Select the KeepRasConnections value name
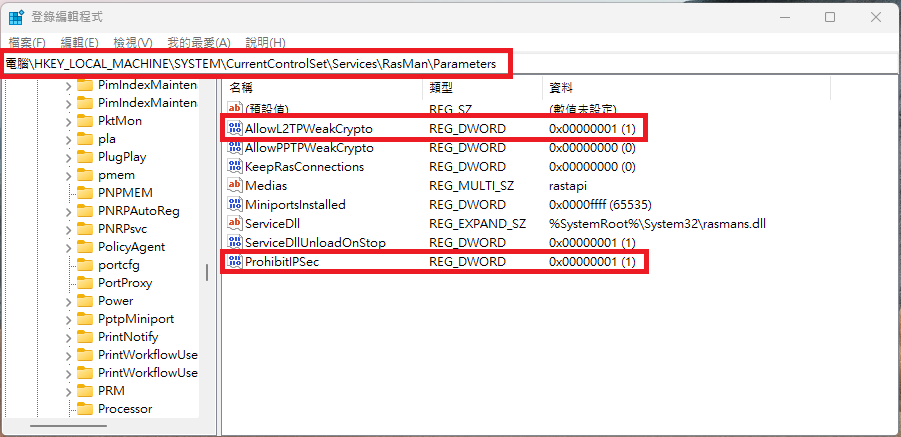This screenshot has height=437, width=901. (305, 167)
